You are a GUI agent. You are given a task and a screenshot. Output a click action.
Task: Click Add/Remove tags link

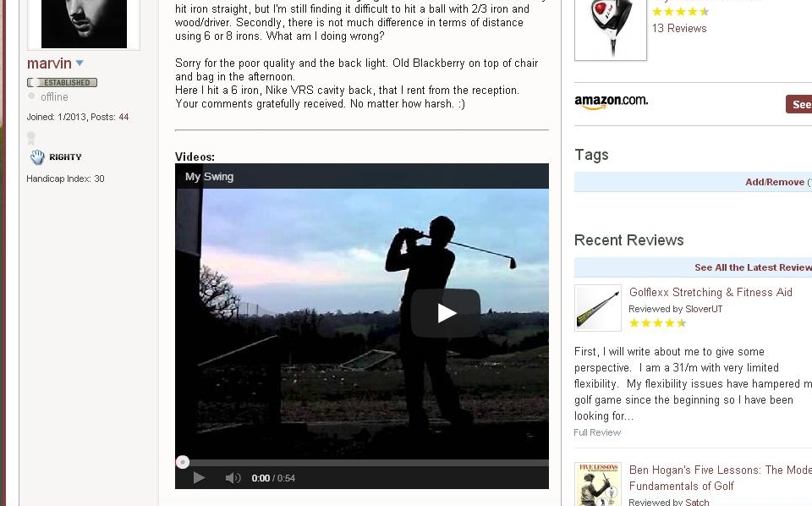click(x=775, y=182)
